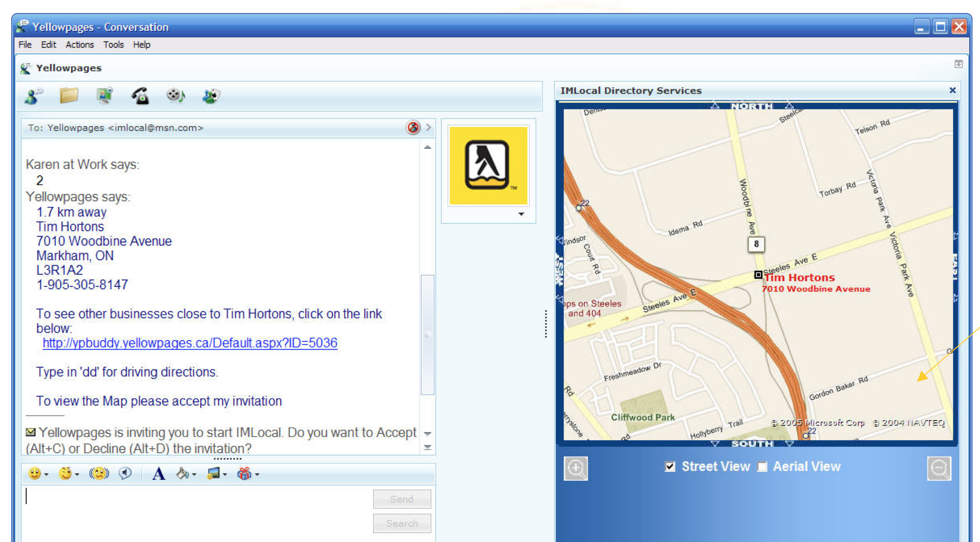Image resolution: width=980 pixels, height=542 pixels.
Task: Change font with the letter A icon
Action: [159, 474]
